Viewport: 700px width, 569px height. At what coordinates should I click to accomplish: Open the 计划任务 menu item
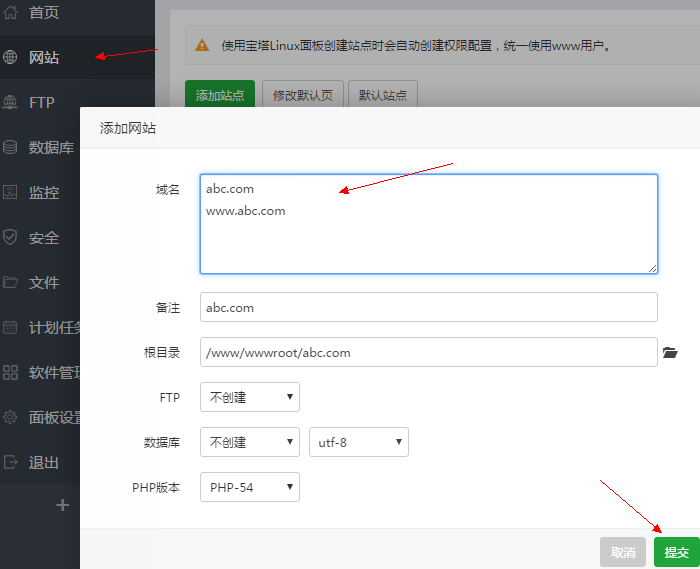click(55, 327)
